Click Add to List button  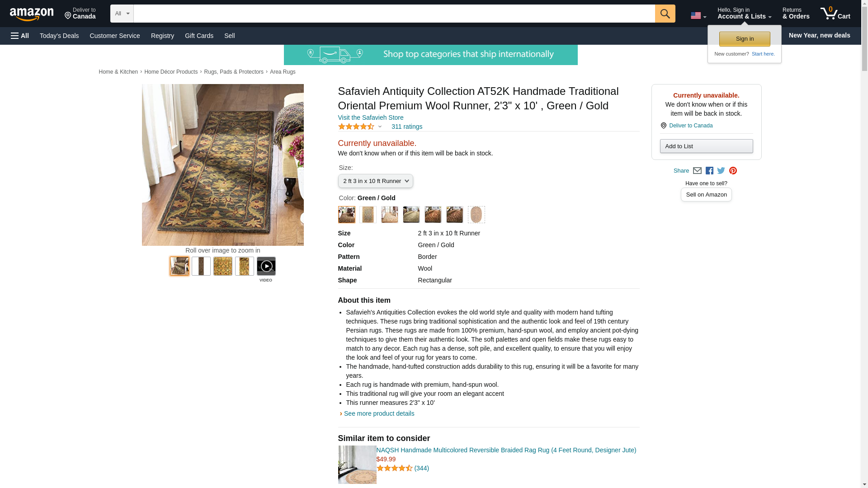click(706, 146)
